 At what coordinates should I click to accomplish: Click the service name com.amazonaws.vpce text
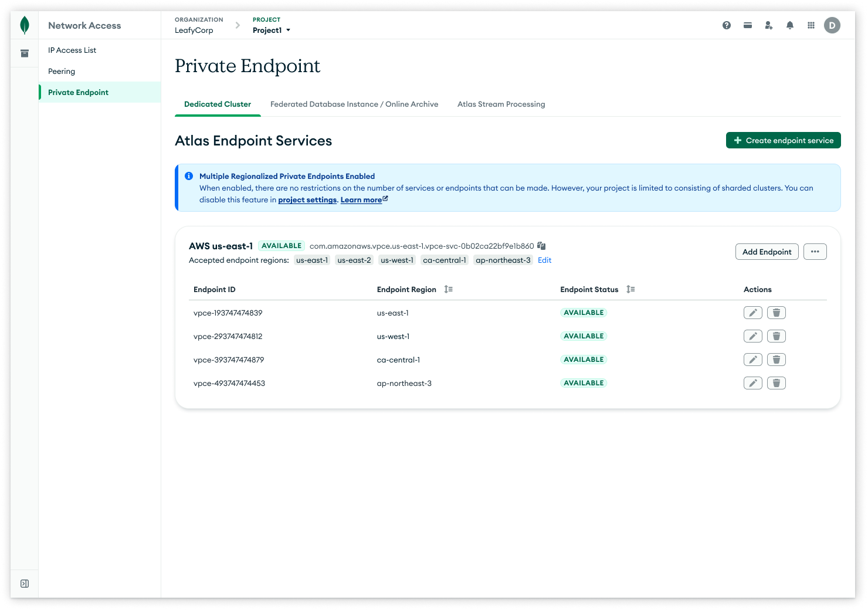pos(422,246)
